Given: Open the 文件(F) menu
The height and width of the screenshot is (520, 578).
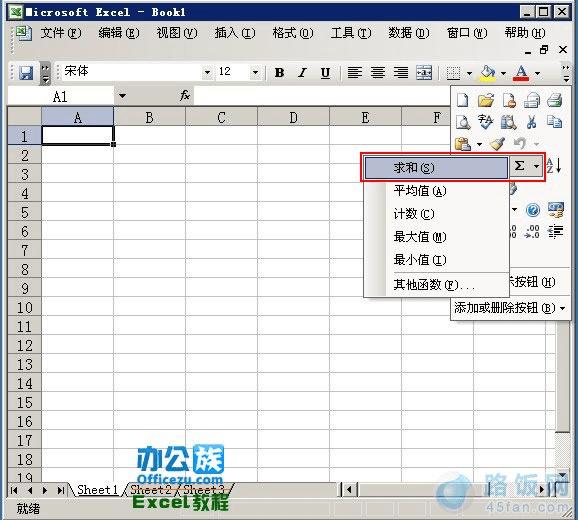Looking at the screenshot, I should [61, 33].
